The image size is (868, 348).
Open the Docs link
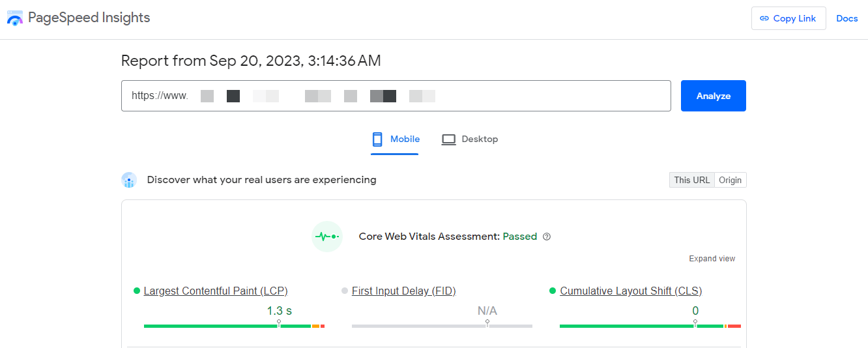[x=847, y=18]
